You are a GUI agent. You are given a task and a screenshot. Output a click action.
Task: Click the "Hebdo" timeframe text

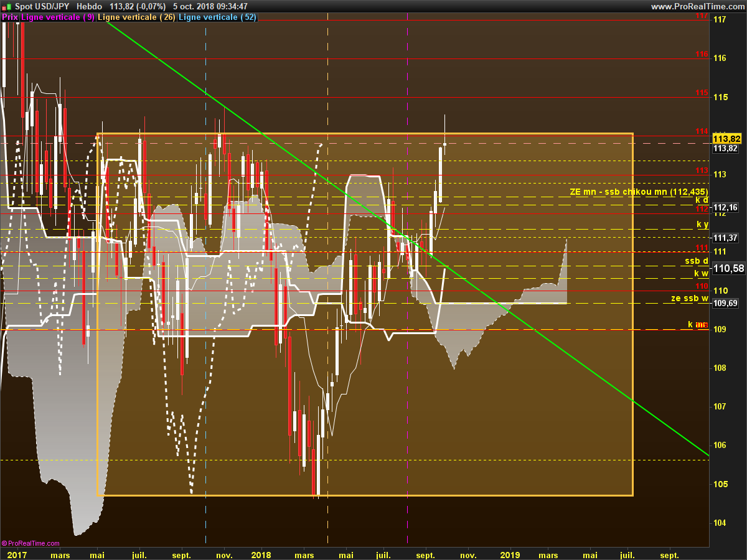pyautogui.click(x=89, y=6)
